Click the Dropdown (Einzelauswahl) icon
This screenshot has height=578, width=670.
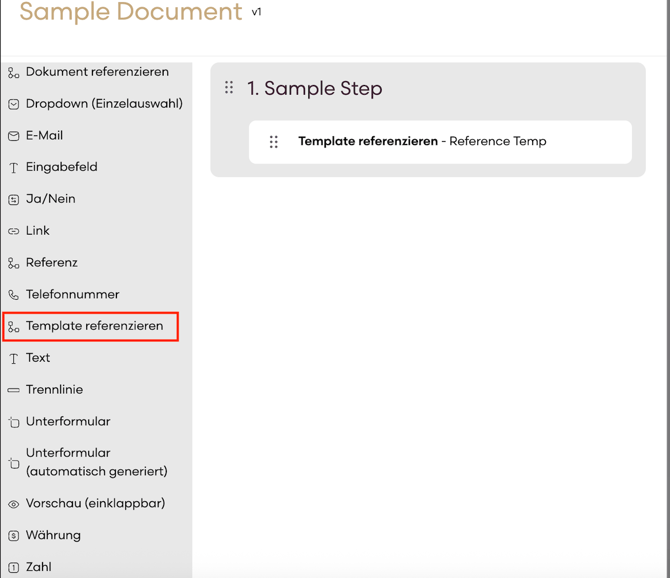[x=13, y=104]
